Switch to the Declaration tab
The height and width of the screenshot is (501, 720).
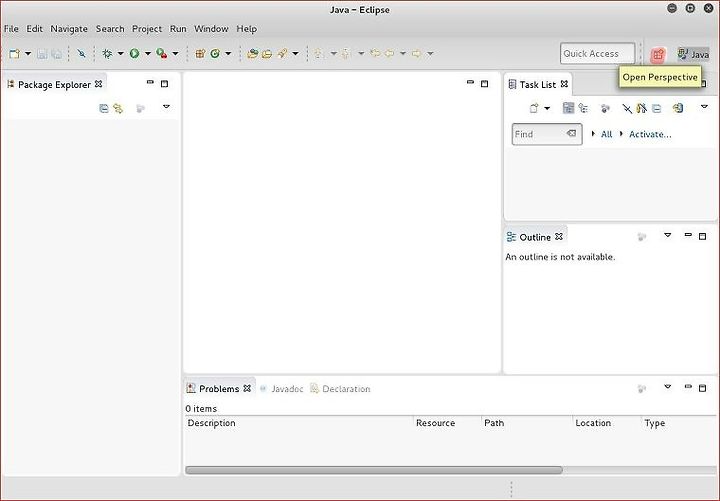(x=340, y=389)
